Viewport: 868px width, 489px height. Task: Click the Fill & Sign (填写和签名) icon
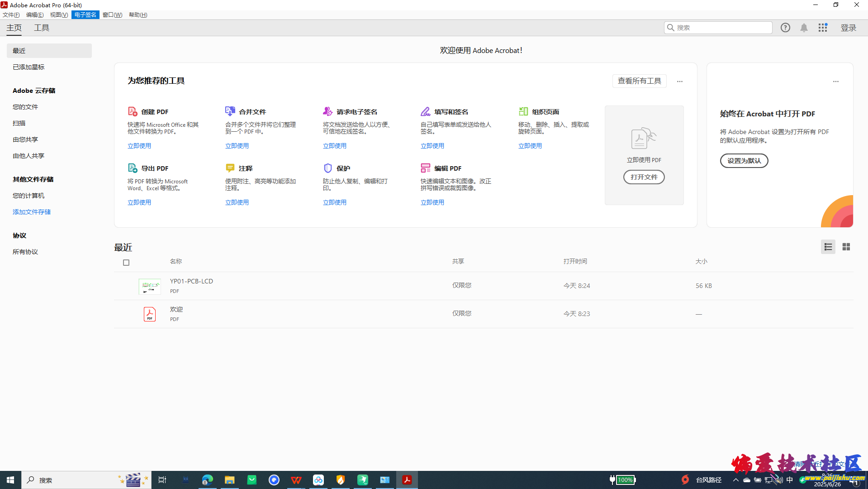pyautogui.click(x=425, y=111)
